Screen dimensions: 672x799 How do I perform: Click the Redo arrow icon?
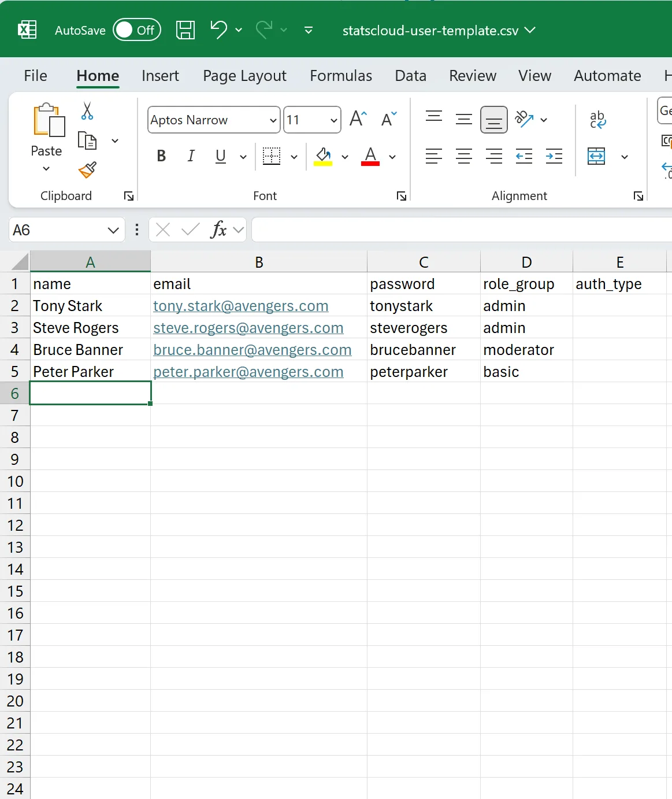(x=264, y=29)
